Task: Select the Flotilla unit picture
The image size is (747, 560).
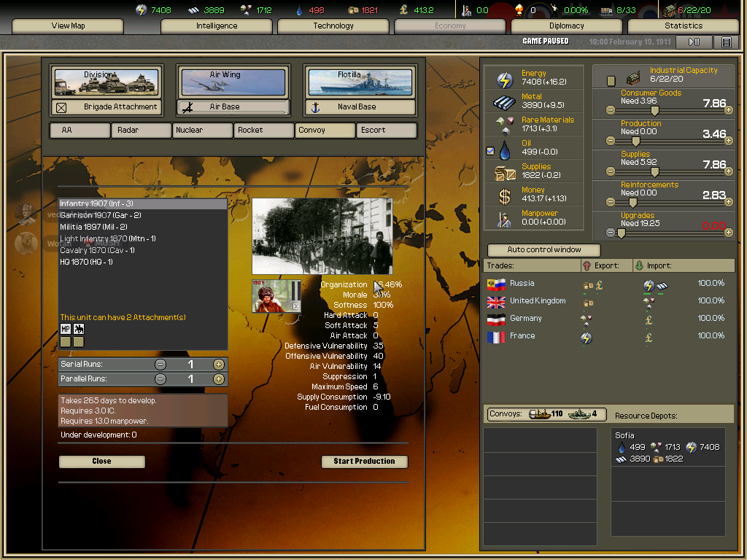Action: click(360, 82)
